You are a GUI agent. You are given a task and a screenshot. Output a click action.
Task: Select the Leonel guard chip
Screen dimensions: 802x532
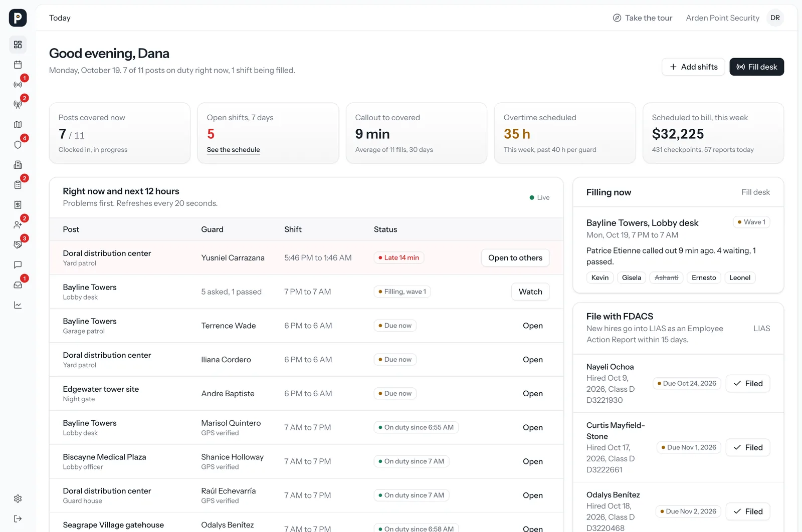[x=740, y=278]
